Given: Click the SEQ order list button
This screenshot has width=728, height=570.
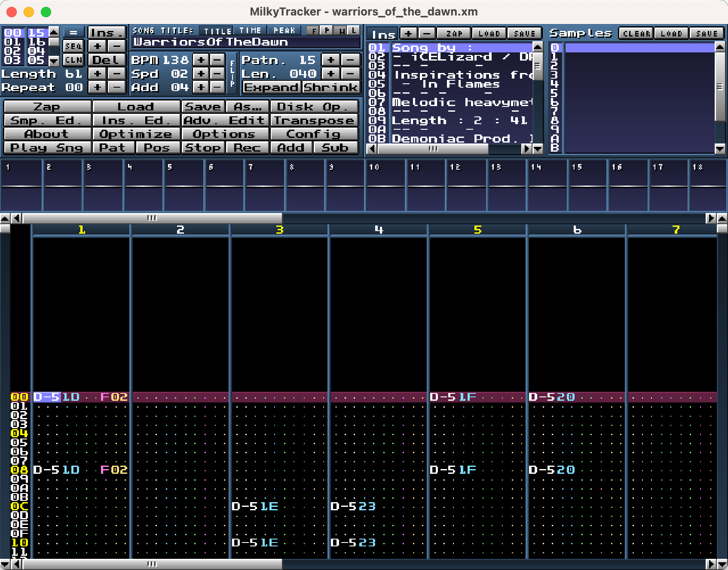Looking at the screenshot, I should pos(73,46).
